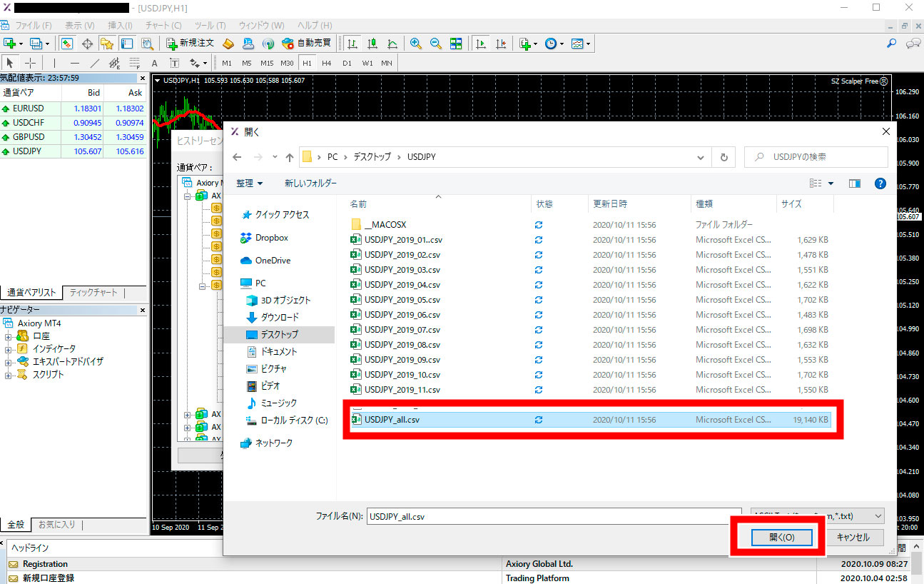The width and height of the screenshot is (924, 584).
Task: Open the チャート (C) menu
Action: click(163, 25)
